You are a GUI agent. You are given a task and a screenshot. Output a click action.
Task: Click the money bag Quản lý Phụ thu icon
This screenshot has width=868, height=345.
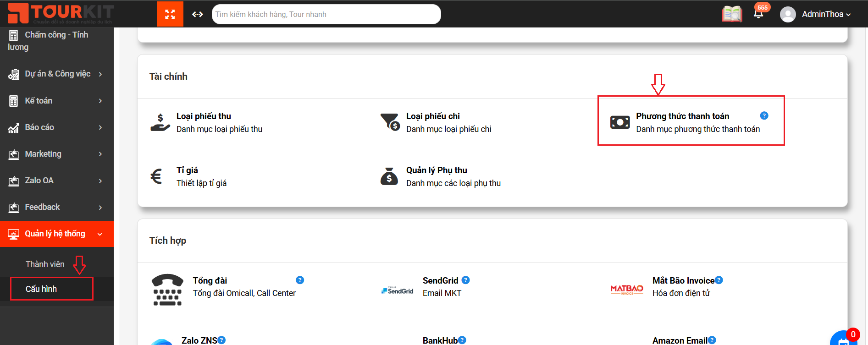389,176
